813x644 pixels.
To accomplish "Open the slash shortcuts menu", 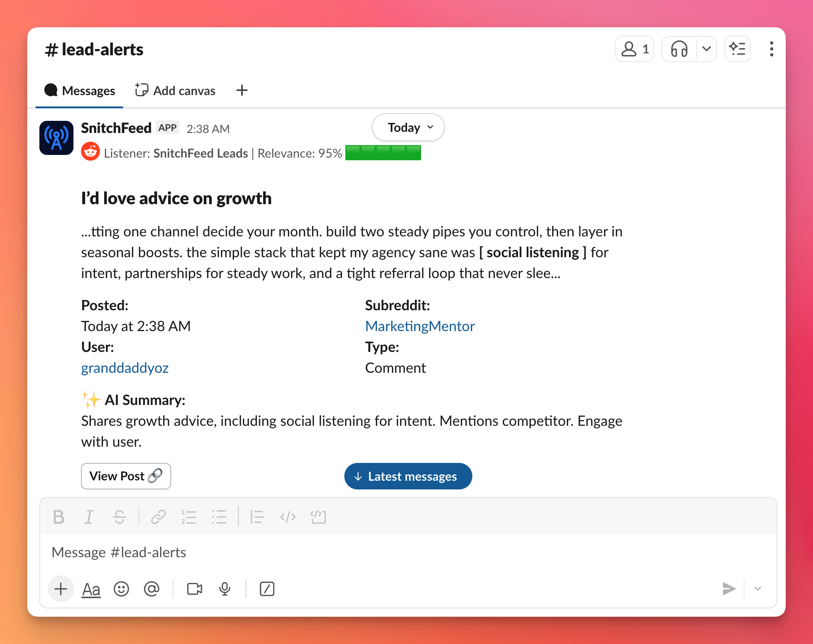I will [x=267, y=589].
